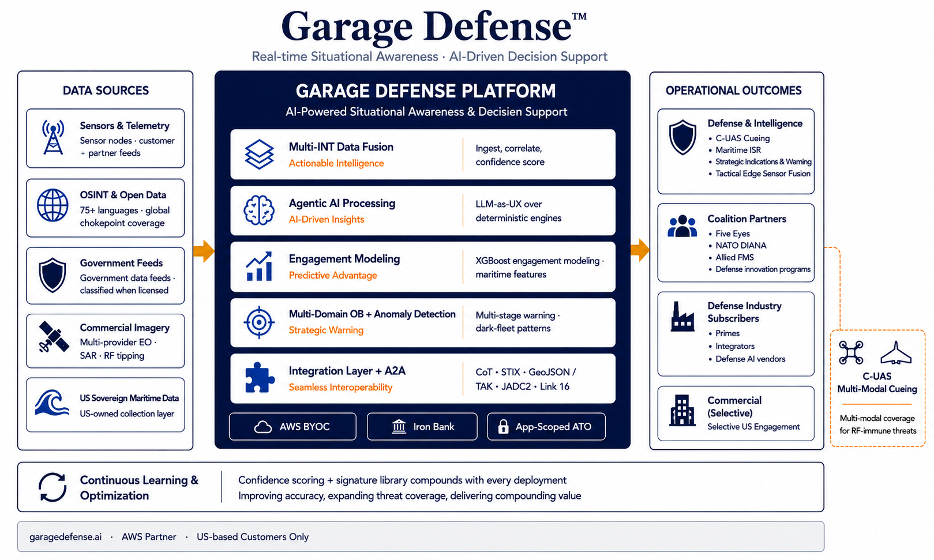Click the AWS BYOC cloud icon
934x560 pixels.
click(x=263, y=427)
